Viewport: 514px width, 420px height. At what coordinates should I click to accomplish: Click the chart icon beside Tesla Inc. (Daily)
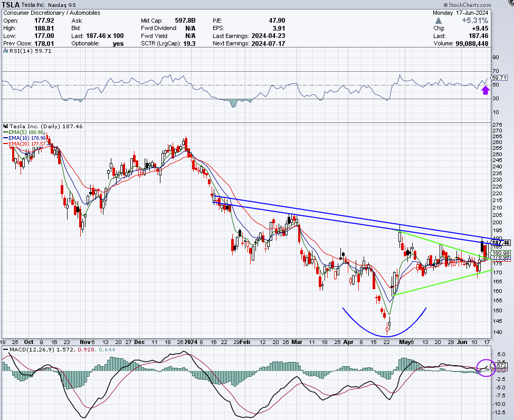point(6,126)
